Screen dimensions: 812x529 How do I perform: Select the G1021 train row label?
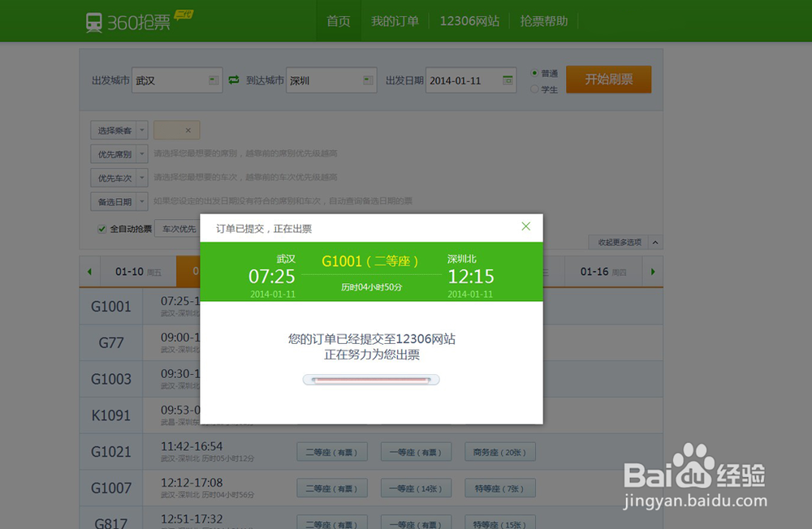pos(110,451)
